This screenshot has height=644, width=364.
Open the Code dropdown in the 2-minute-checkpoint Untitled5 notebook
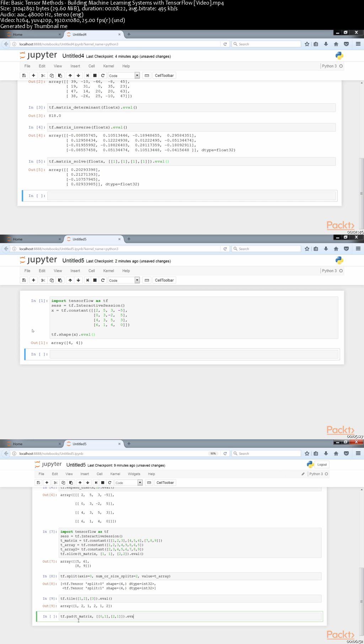tap(124, 280)
